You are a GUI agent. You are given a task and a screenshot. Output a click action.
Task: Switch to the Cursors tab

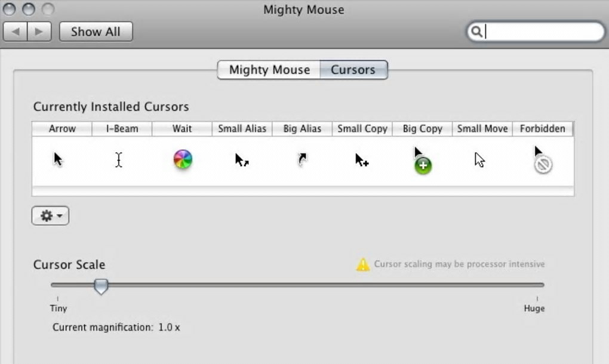click(x=353, y=70)
